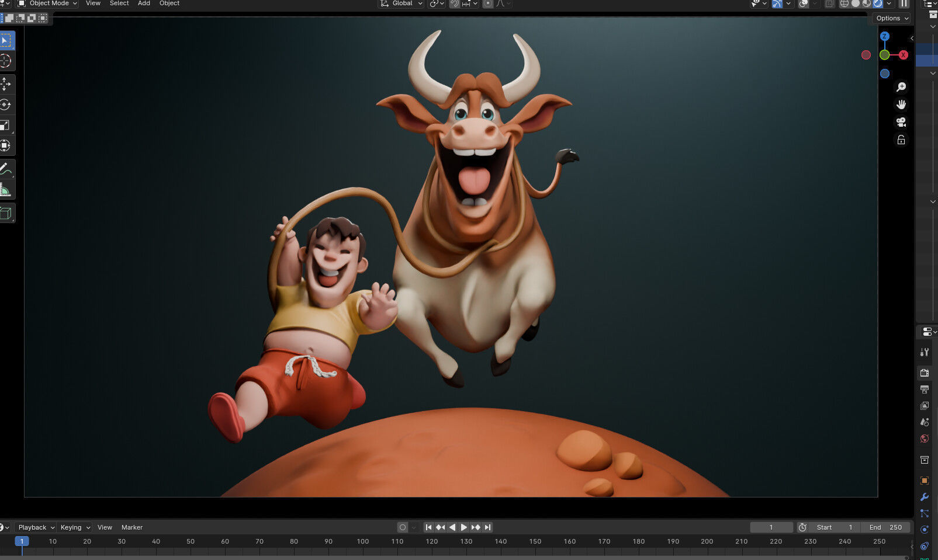Click the current frame number field
The height and width of the screenshot is (560, 938).
coord(771,527)
